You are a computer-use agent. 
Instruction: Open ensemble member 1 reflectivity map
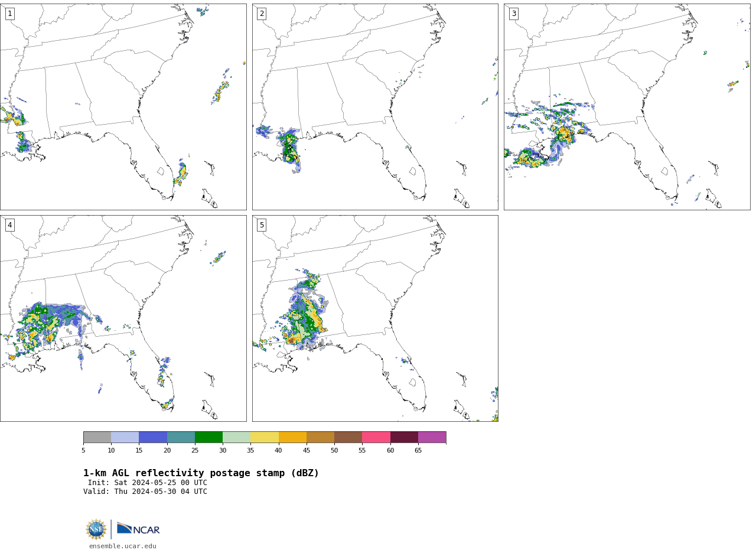(123, 107)
